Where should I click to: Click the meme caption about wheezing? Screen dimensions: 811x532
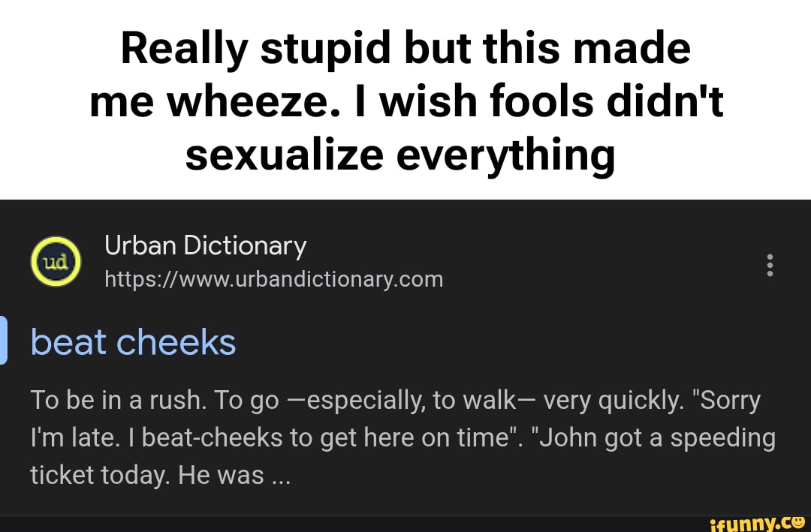[x=405, y=101]
